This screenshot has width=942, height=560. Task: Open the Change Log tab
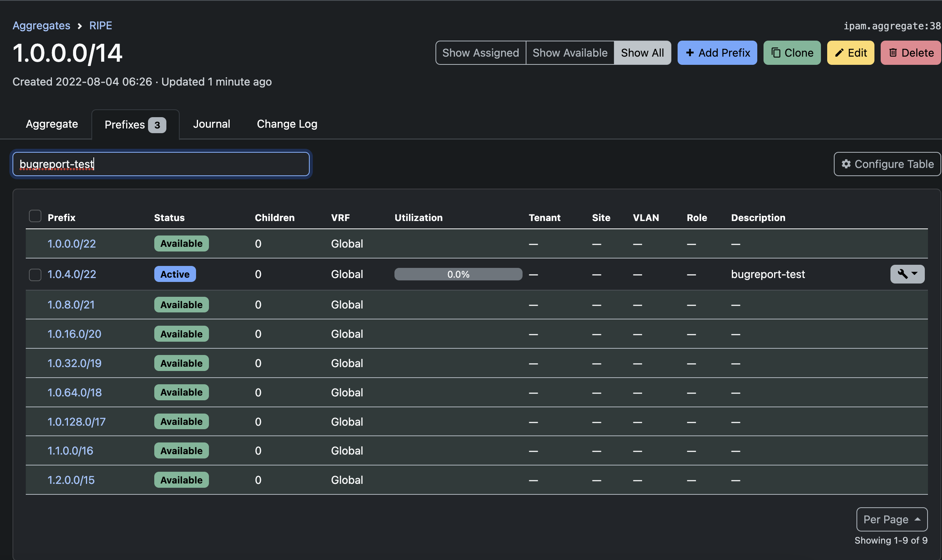point(286,124)
